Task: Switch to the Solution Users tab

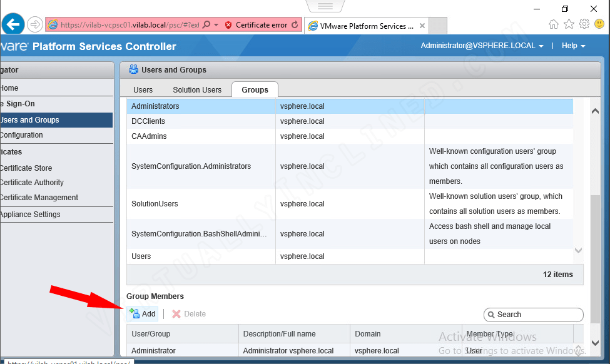Action: pyautogui.click(x=197, y=89)
